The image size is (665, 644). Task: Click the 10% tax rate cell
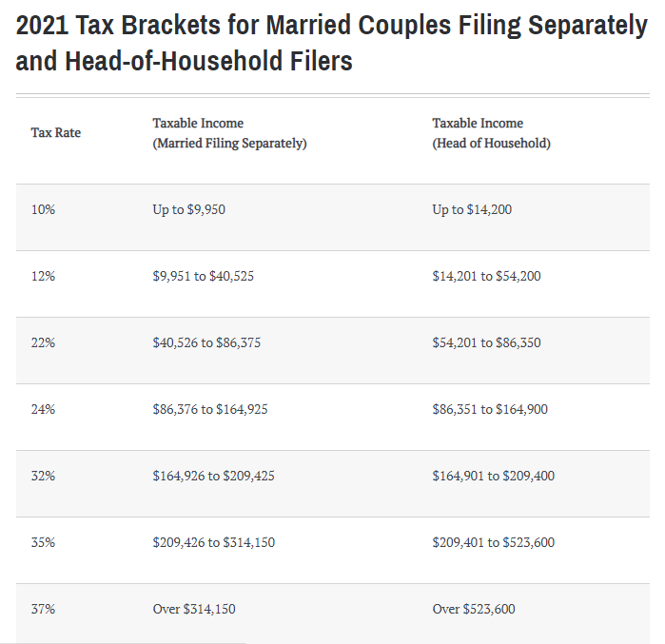coord(43,209)
